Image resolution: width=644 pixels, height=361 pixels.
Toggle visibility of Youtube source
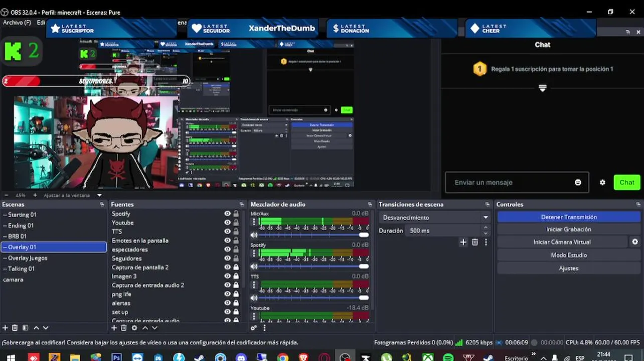click(227, 223)
